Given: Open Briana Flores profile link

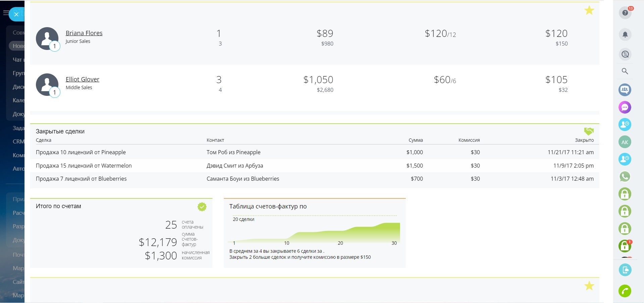Looking at the screenshot, I should [x=84, y=33].
